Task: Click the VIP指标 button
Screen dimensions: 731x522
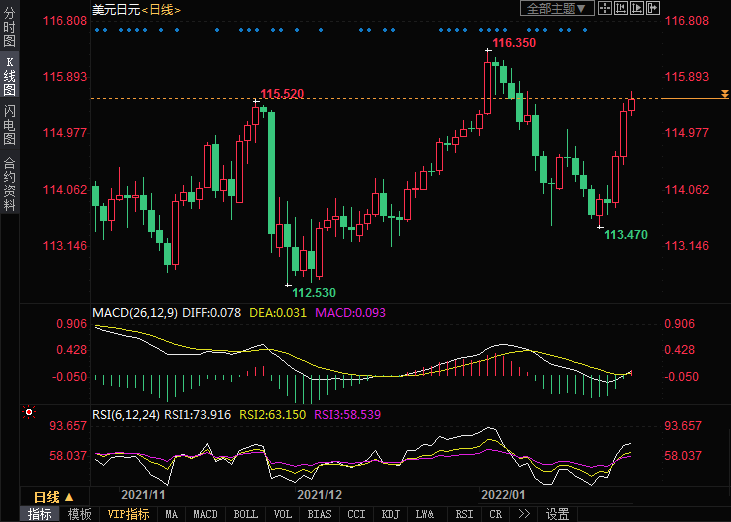Action: (x=128, y=514)
